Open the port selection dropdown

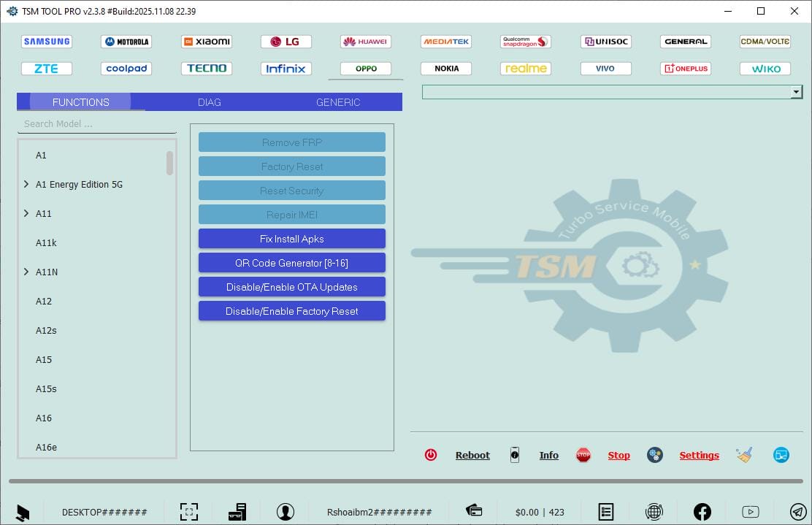click(797, 91)
